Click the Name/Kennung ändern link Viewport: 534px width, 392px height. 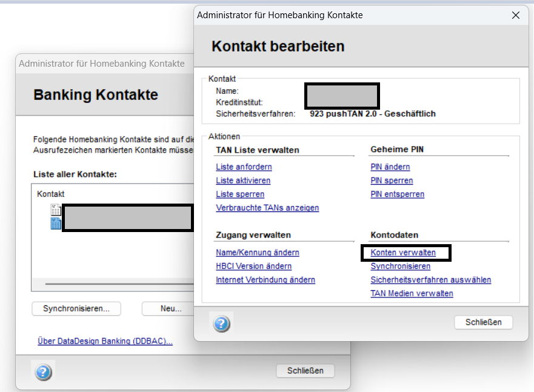(x=258, y=253)
